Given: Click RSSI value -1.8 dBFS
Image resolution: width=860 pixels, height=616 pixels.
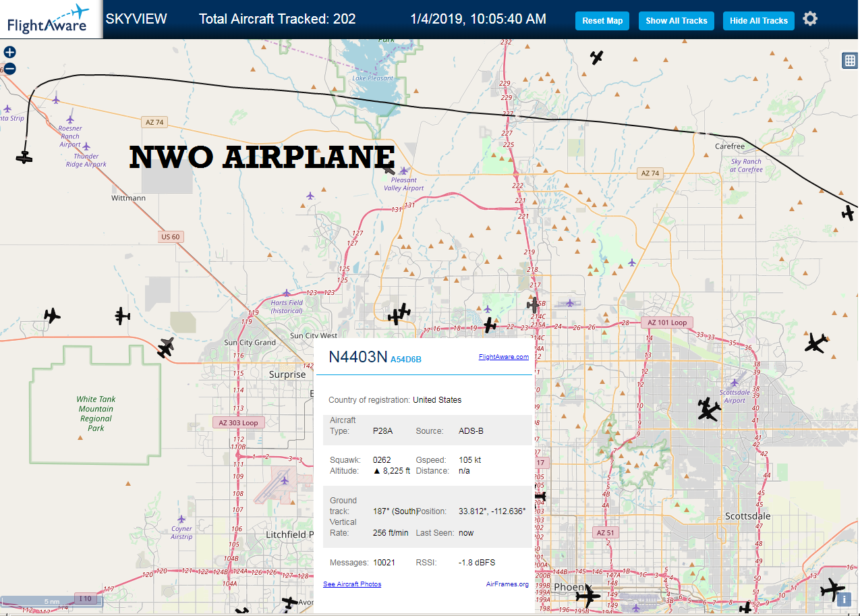Looking at the screenshot, I should [x=477, y=563].
